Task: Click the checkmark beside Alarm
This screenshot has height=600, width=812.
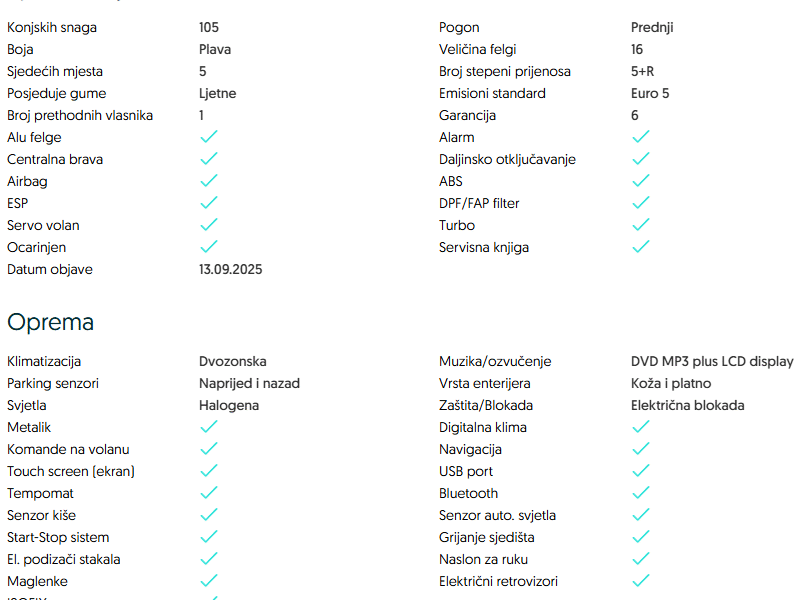Action: pyautogui.click(x=641, y=137)
